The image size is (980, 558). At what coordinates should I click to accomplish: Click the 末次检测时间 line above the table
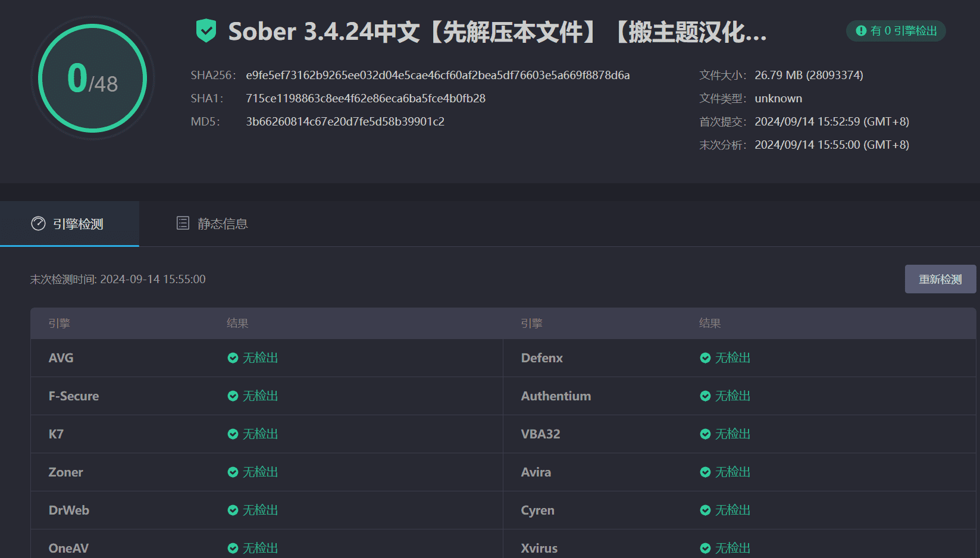coord(118,279)
